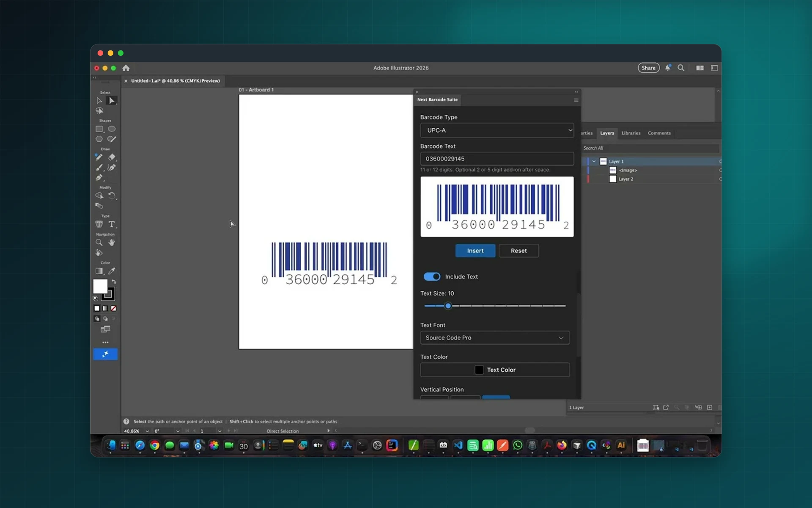Open Next Barcode Suite panel menu
Image resolution: width=812 pixels, height=508 pixels.
click(x=576, y=100)
